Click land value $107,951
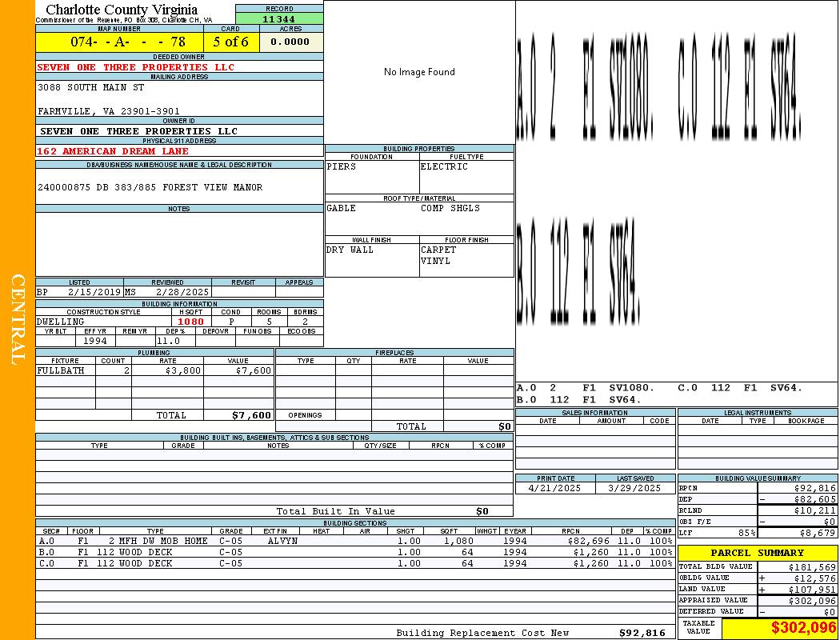The height and width of the screenshot is (640, 840). point(812,590)
